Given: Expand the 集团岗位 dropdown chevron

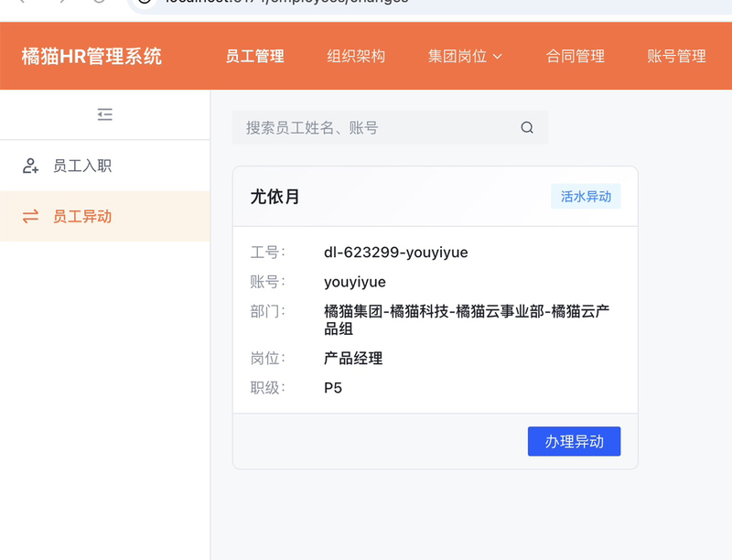Looking at the screenshot, I should coord(498,57).
